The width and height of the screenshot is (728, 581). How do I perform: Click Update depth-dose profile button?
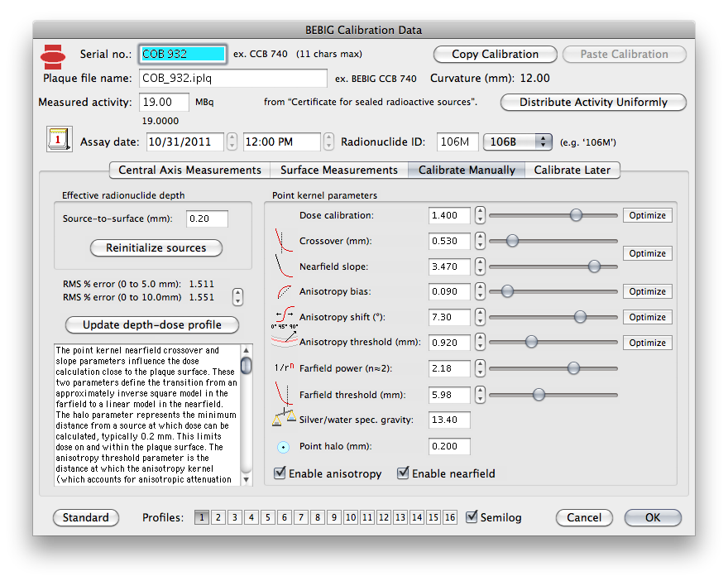[152, 325]
